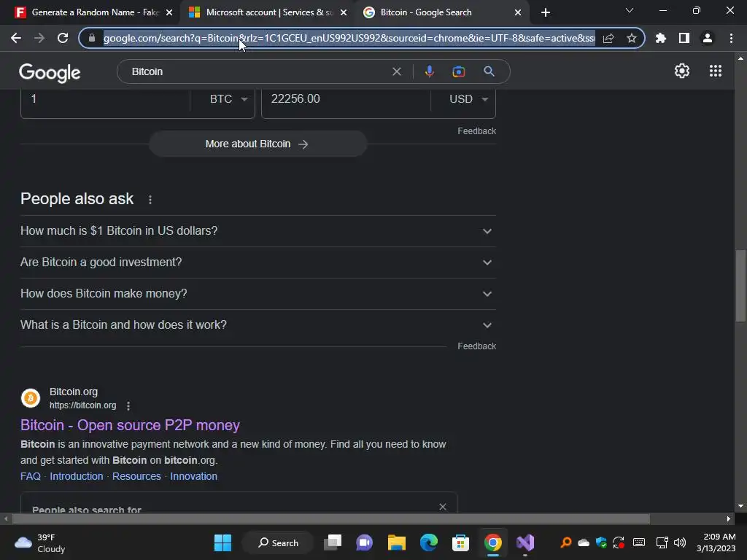The image size is (747, 560).
Task: Search by image with Lens icon
Action: point(458,71)
